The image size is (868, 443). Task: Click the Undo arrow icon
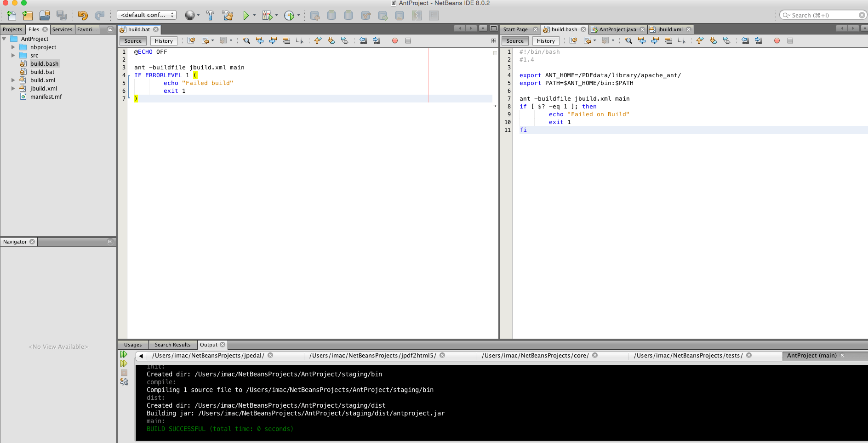83,16
